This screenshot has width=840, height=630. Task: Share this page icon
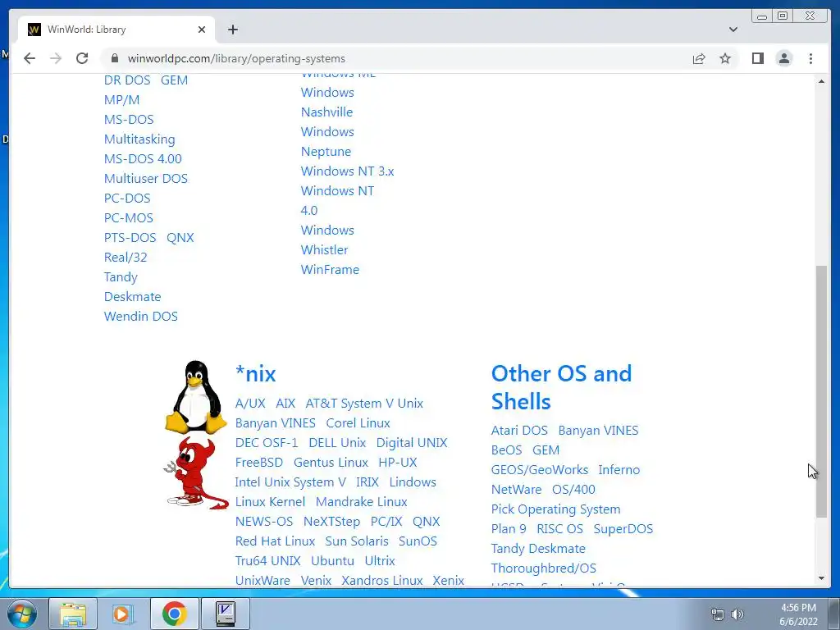[699, 58]
